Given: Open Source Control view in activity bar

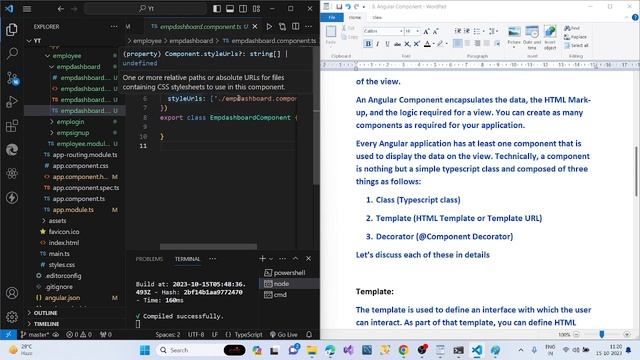Looking at the screenshot, I should click(12, 78).
